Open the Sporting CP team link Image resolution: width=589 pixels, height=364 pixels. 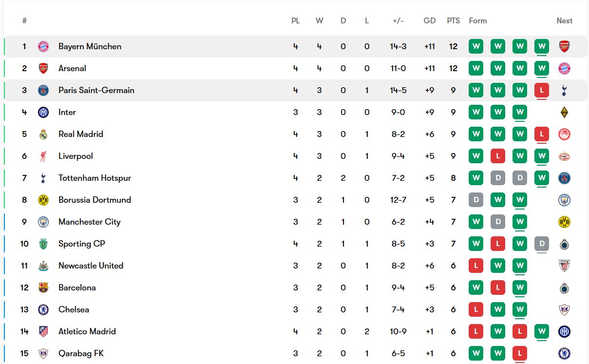coord(81,244)
